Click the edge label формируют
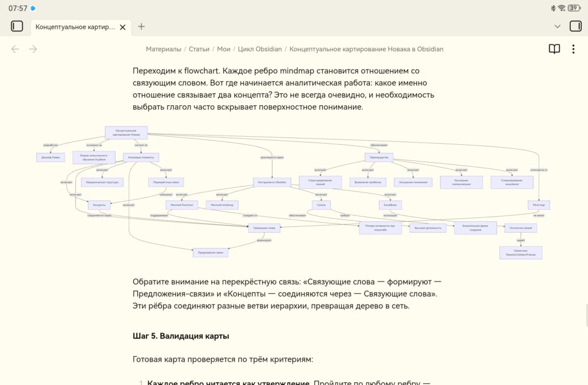Image resolution: width=588 pixels, height=385 pixels. [x=264, y=240]
